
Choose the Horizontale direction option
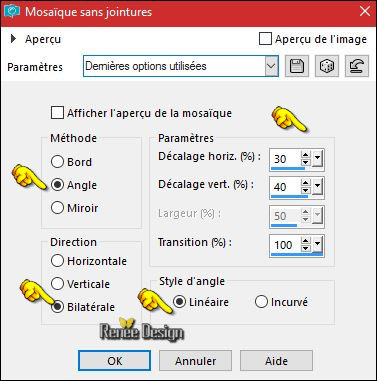57,261
